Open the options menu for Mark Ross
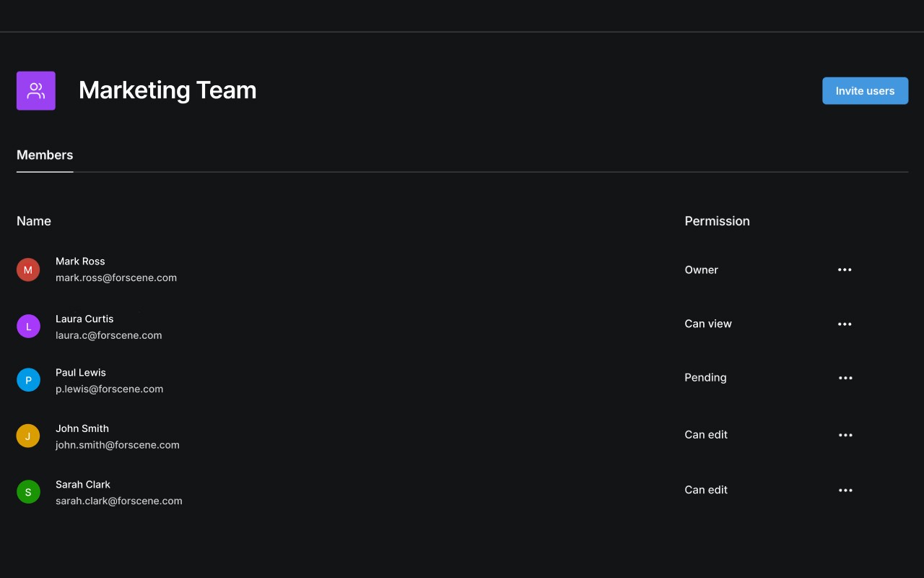Viewport: 924px width, 578px height. pos(845,269)
